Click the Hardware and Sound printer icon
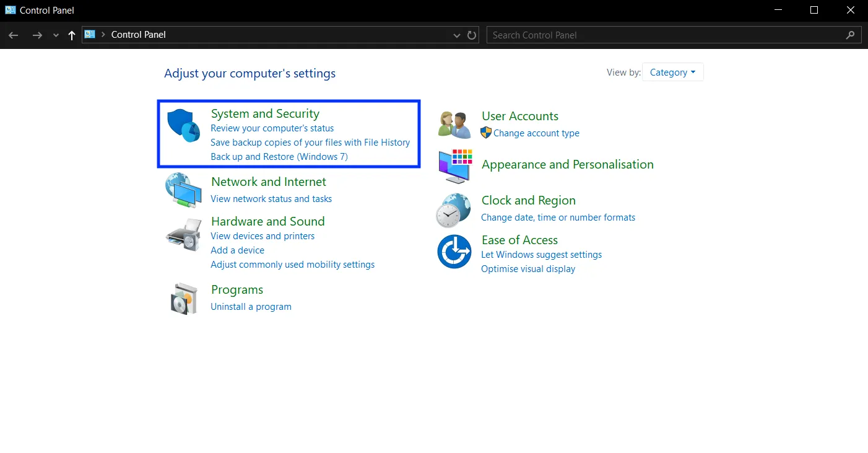Image resolution: width=868 pixels, height=453 pixels. (x=183, y=234)
